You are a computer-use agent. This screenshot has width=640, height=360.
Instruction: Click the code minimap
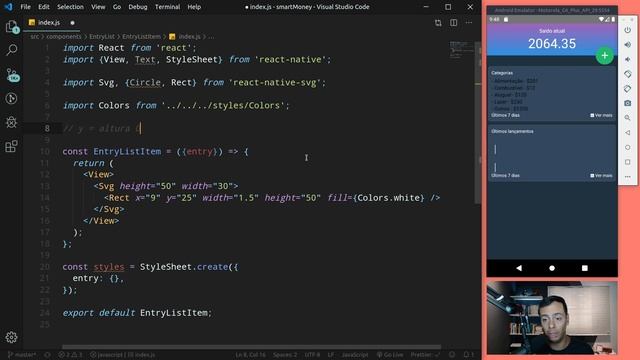click(462, 51)
